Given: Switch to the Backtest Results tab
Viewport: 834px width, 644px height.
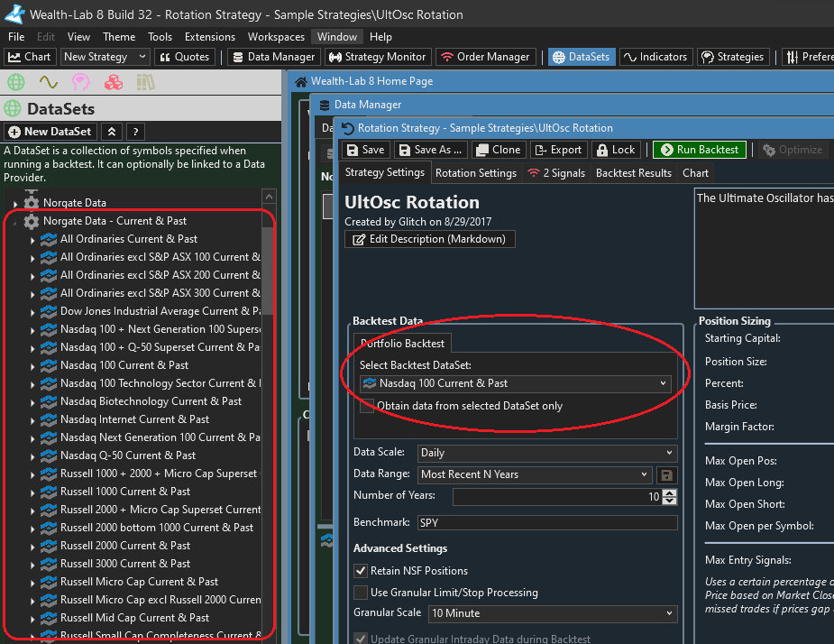Looking at the screenshot, I should pos(634,173).
